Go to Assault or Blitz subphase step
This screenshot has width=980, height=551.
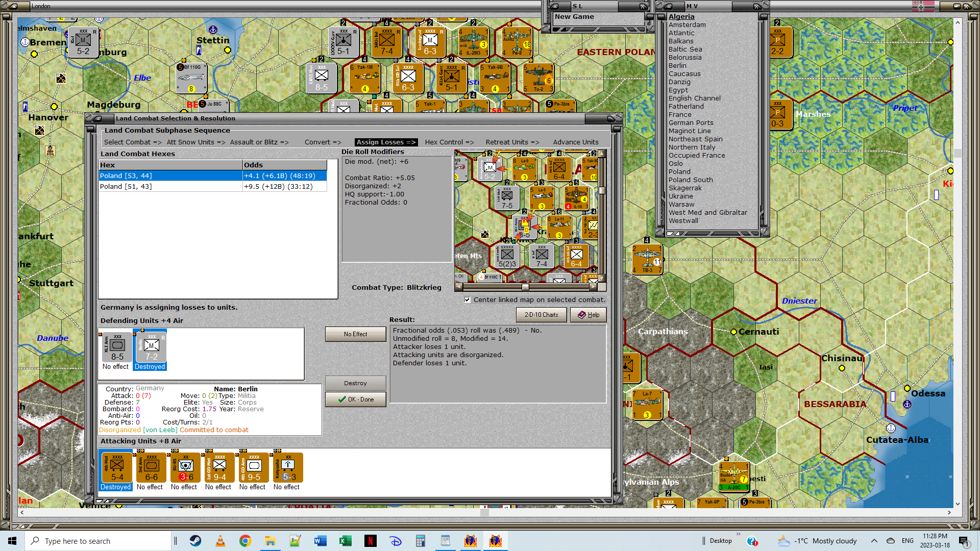259,142
